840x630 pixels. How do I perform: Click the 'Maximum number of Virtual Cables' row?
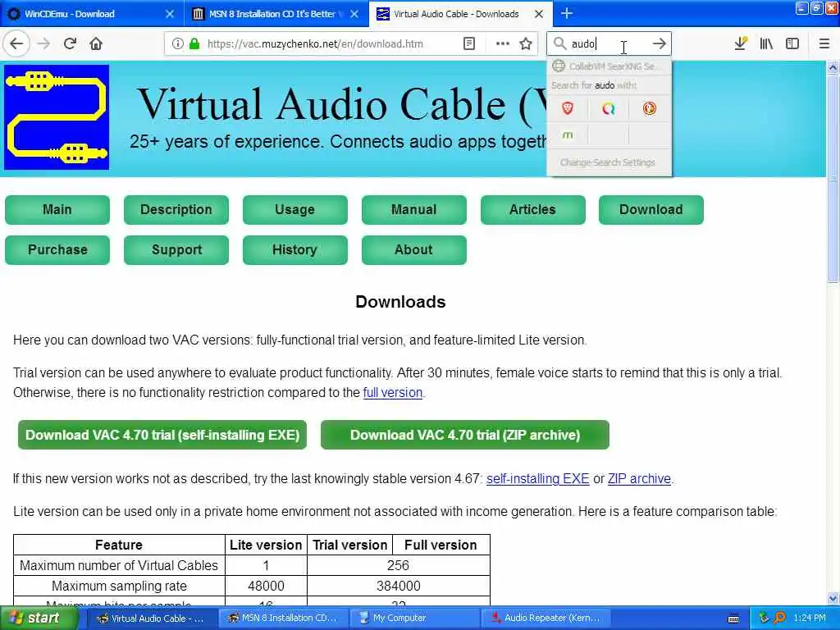pyautogui.click(x=252, y=566)
